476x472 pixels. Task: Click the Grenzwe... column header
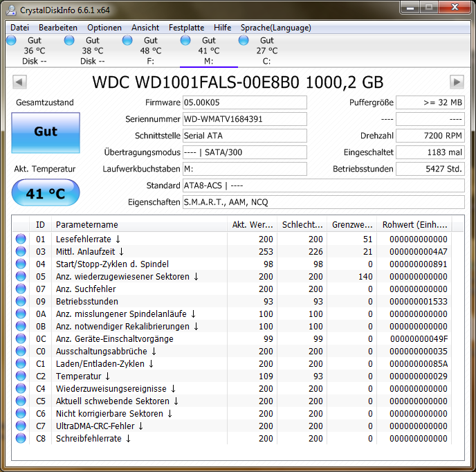pos(352,225)
